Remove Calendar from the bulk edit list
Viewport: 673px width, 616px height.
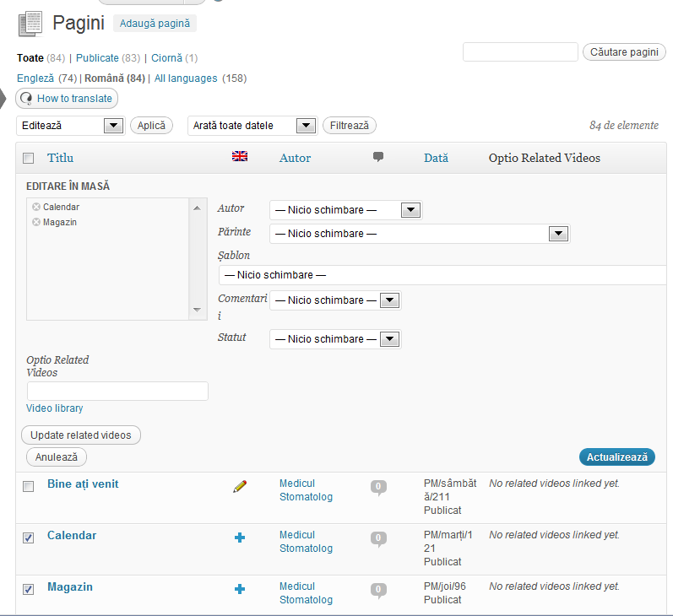36,207
